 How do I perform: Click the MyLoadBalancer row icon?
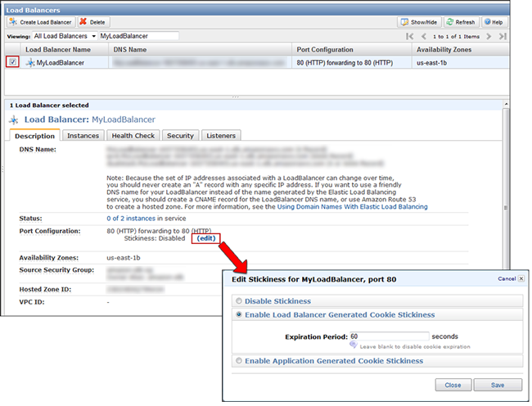[30, 62]
